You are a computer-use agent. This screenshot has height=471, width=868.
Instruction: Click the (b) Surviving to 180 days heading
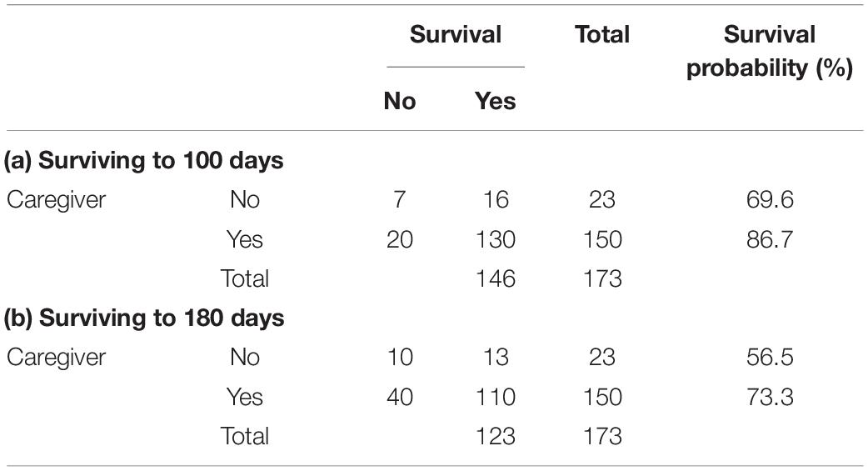[144, 318]
